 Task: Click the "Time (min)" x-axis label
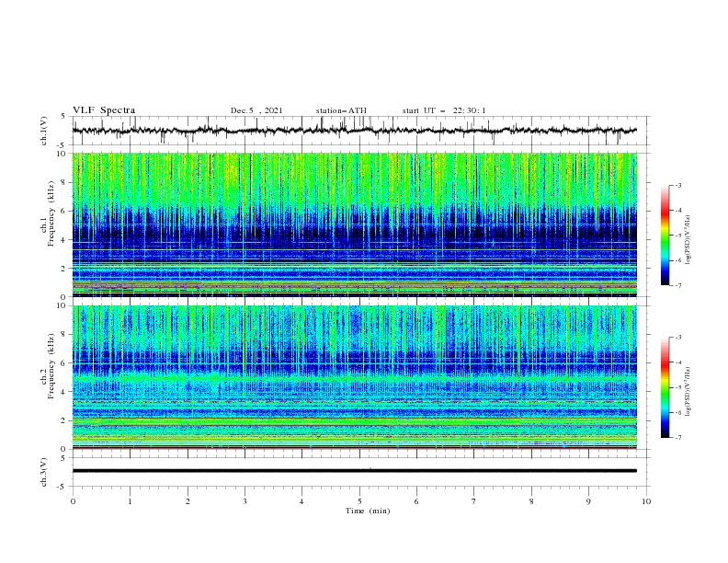368,511
